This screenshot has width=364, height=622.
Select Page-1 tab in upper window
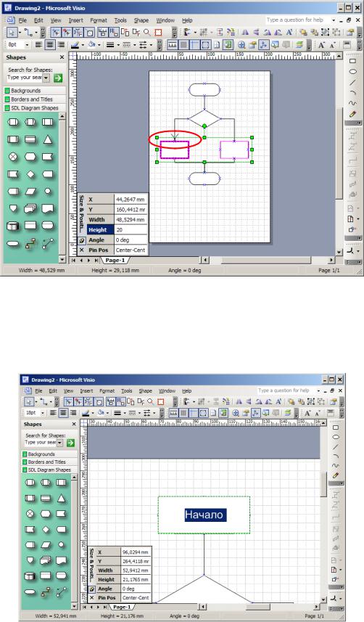(115, 261)
